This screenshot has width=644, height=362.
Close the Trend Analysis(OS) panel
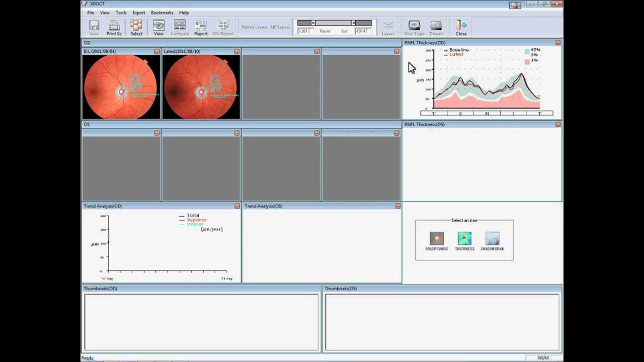pyautogui.click(x=398, y=206)
